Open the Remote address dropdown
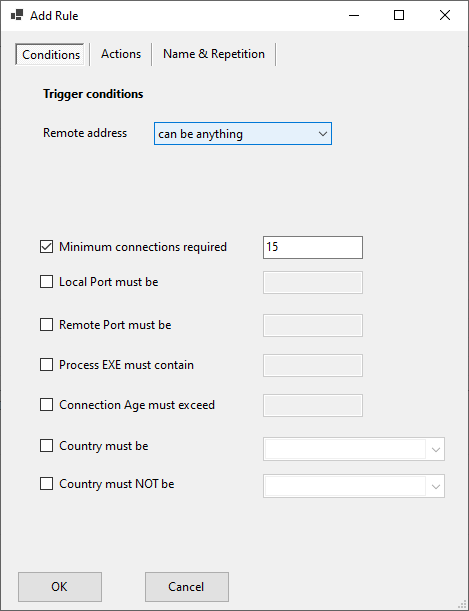This screenshot has width=469, height=611. (243, 134)
